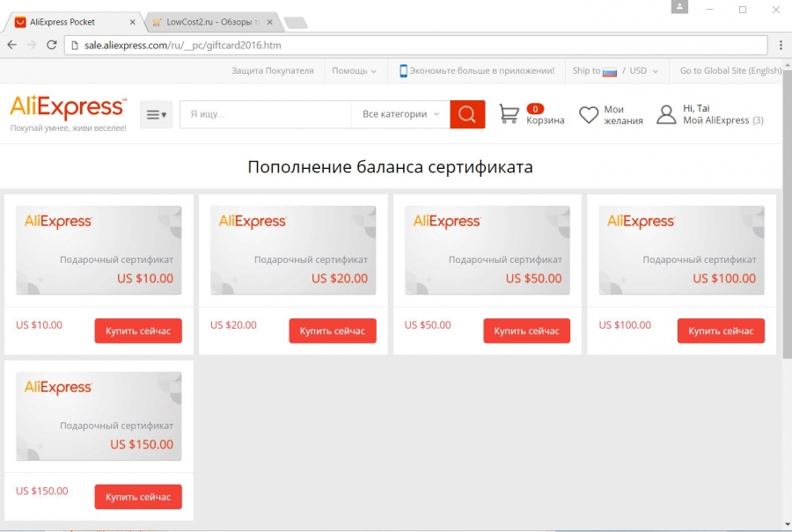Image resolution: width=792 pixels, height=532 pixels.
Task: Click the US $20.00 gift card image
Action: point(293,250)
